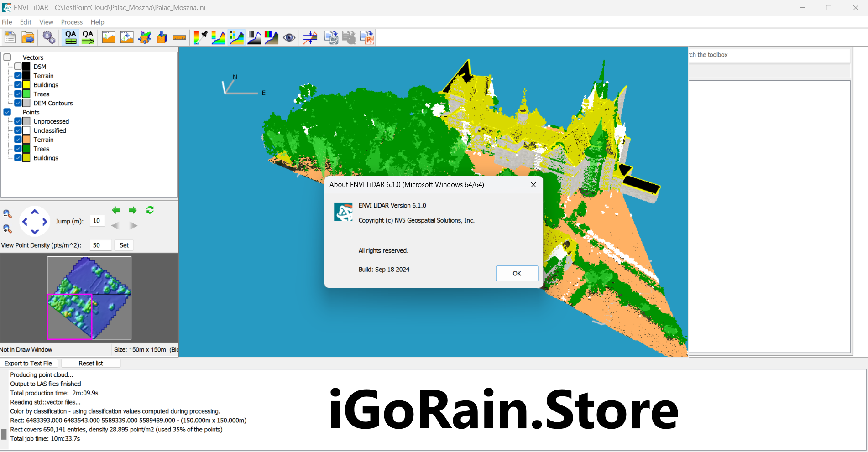Click the PowerPoint export icon
Image resolution: width=868 pixels, height=452 pixels.
tap(366, 37)
